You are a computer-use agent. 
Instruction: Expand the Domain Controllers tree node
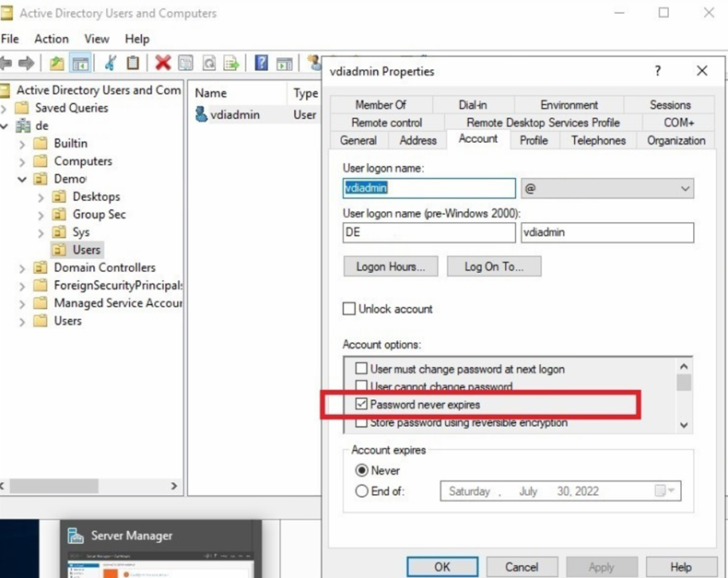pos(22,267)
